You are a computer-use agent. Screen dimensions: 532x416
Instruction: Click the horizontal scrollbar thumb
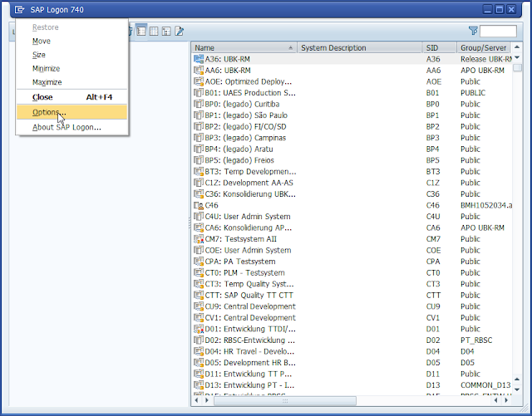click(285, 401)
